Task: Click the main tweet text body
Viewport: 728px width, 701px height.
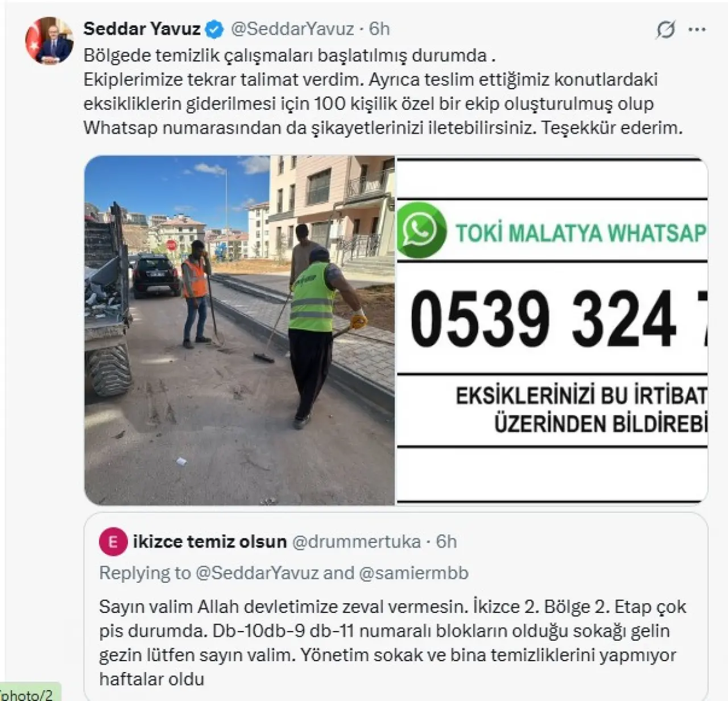Action: pos(383,92)
